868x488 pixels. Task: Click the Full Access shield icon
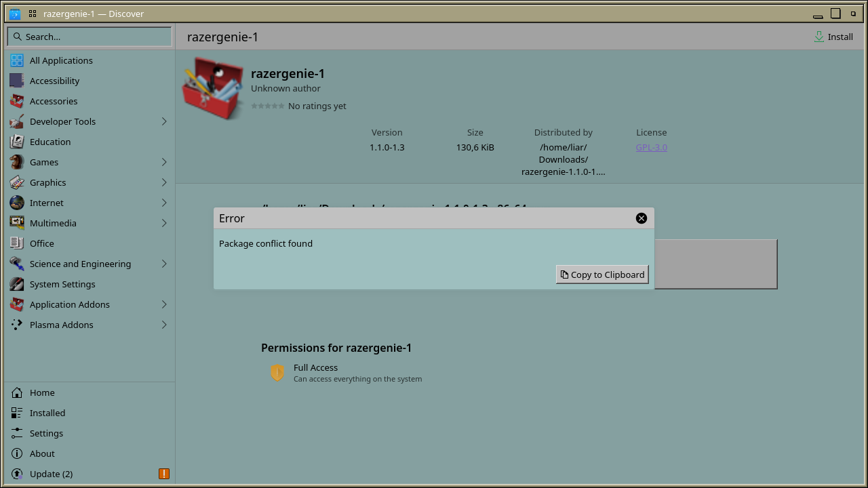(x=277, y=373)
